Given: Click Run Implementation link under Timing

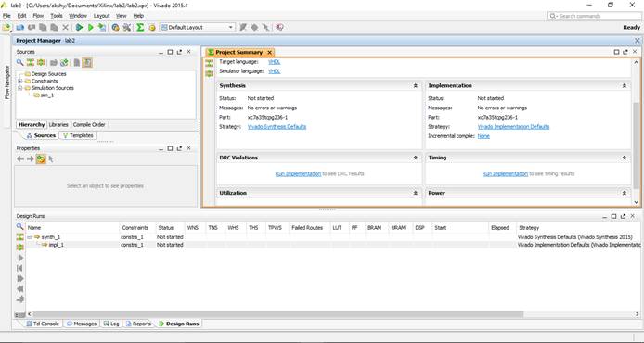Looking at the screenshot, I should coord(505,174).
